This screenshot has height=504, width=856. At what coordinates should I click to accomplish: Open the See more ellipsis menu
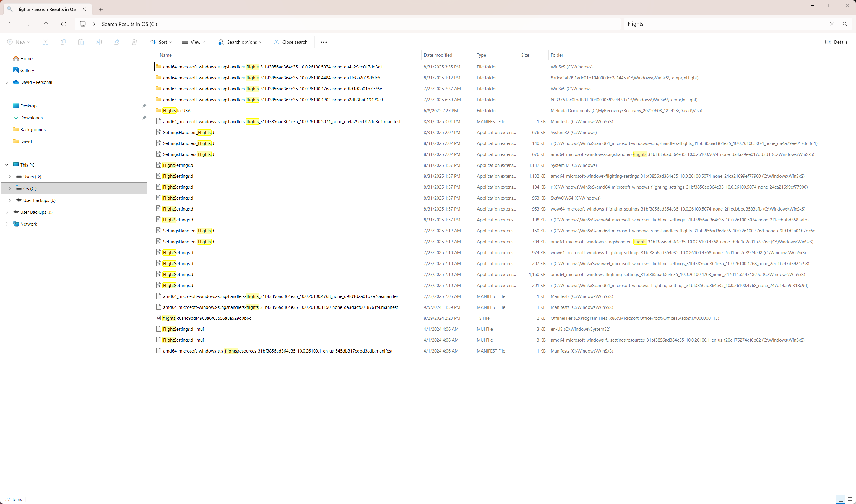[x=324, y=42]
